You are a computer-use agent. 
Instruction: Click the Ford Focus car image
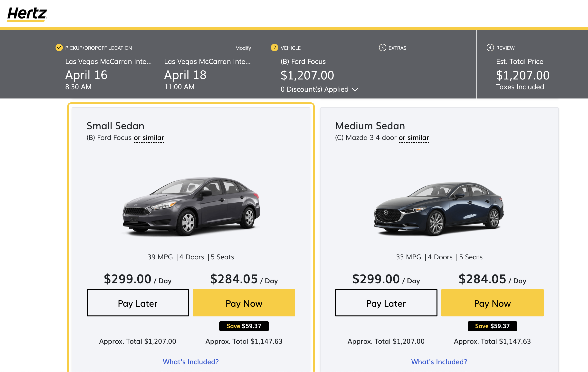tap(191, 206)
